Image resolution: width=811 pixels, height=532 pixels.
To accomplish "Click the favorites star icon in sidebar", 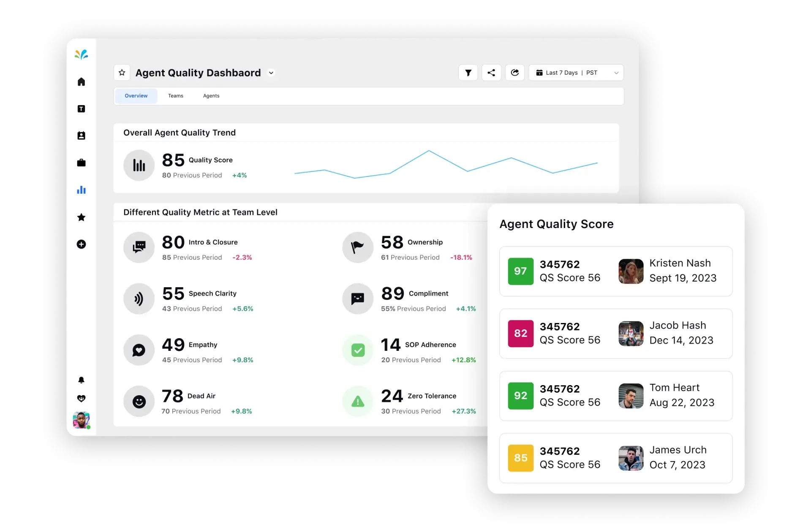I will 82,217.
